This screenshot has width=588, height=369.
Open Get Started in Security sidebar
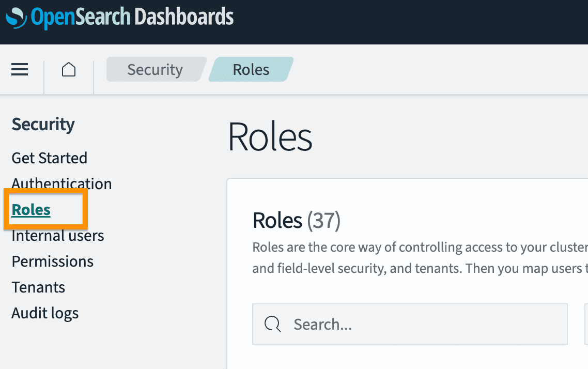point(50,158)
